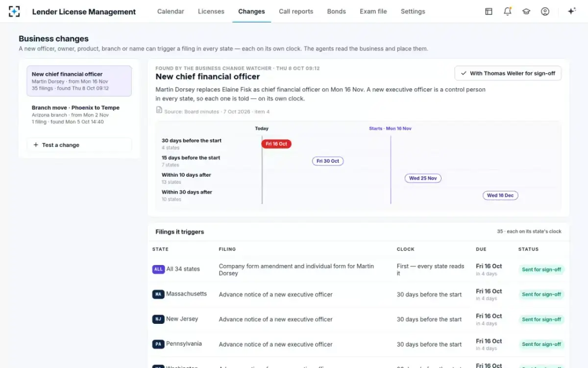The image size is (588, 368).
Task: Click the Today timeline label
Action: click(262, 129)
